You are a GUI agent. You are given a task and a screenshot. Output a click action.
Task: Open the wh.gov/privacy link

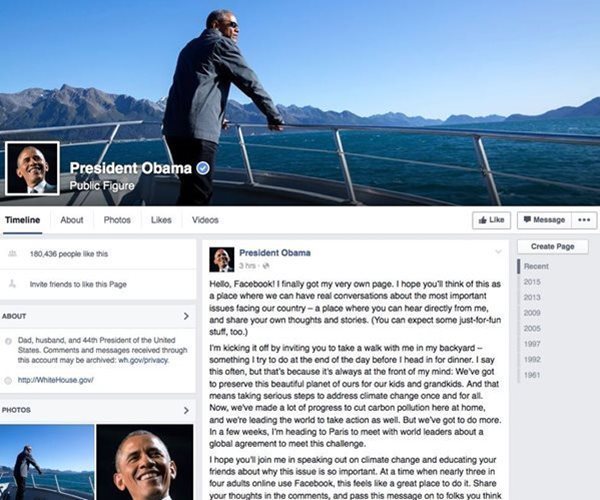[143, 360]
